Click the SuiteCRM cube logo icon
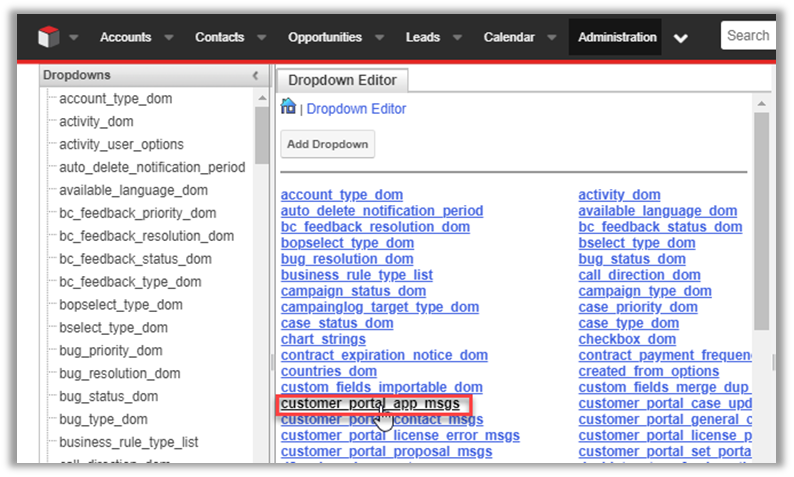This screenshot has height=477, width=794. click(49, 38)
